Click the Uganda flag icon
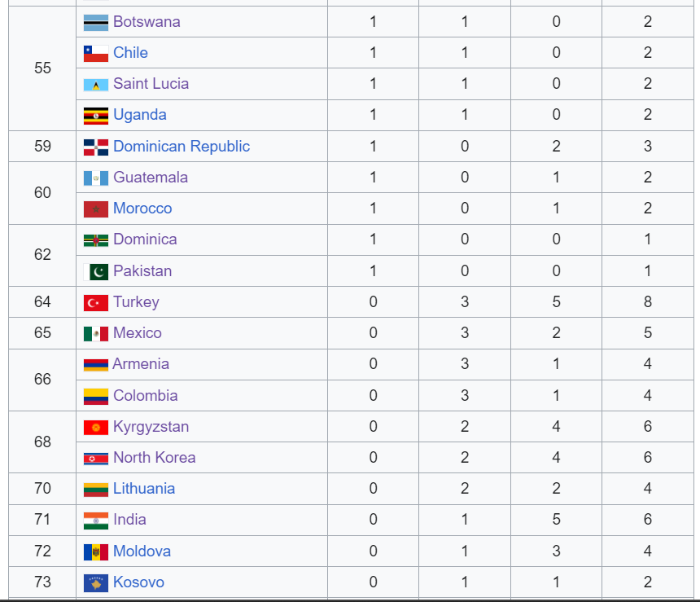Screen dimensions: 700x602 point(96,116)
